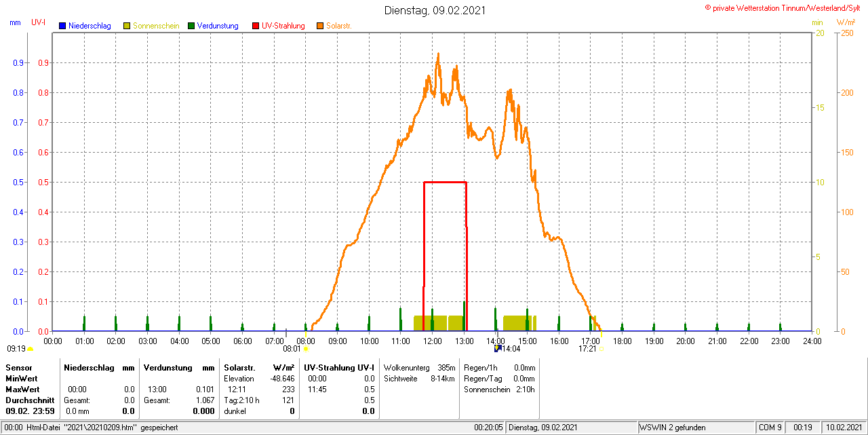Click the Durchschnitt row label
The image size is (868, 435).
(x=30, y=400)
